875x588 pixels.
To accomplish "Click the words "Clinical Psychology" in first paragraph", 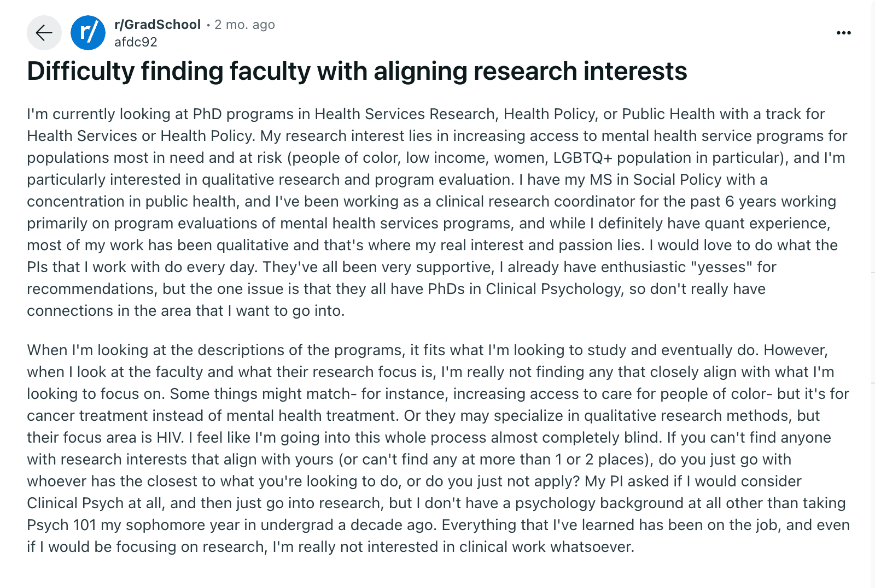I will (x=553, y=289).
